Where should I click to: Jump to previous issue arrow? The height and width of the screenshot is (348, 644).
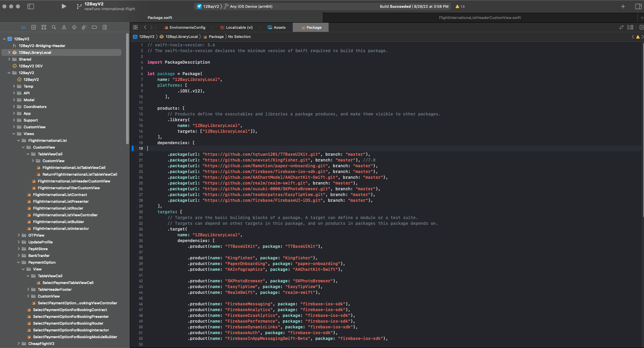(633, 37)
